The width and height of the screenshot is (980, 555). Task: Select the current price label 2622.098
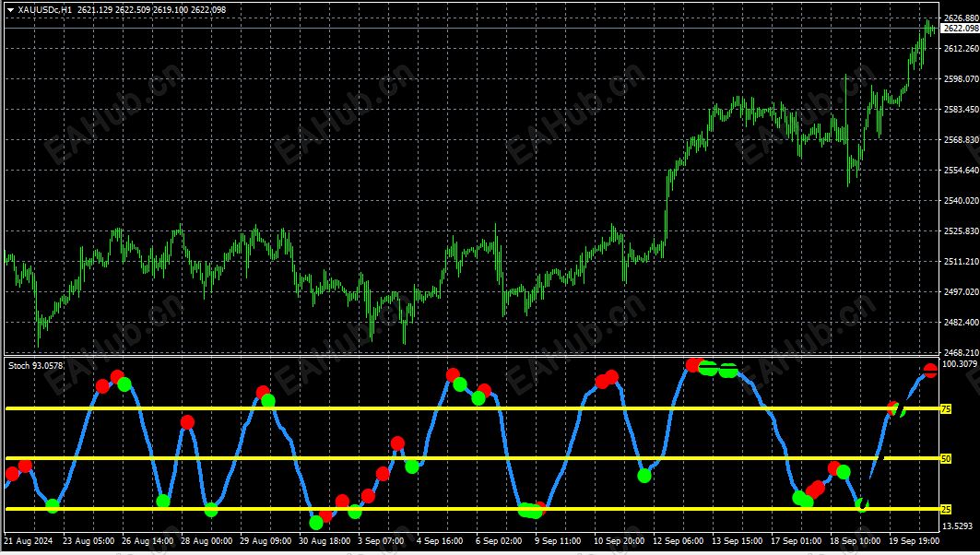point(961,29)
